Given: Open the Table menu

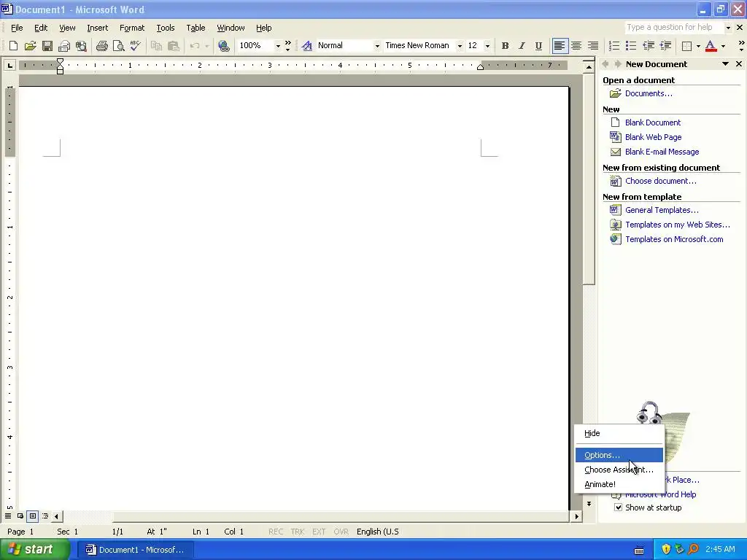Looking at the screenshot, I should click(196, 28).
